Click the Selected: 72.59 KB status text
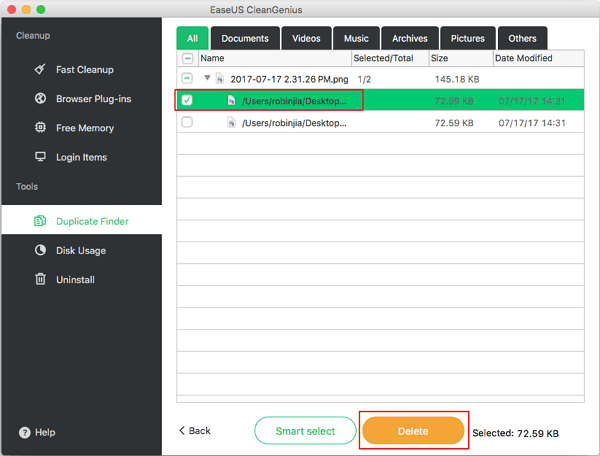This screenshot has height=456, width=600. click(515, 433)
